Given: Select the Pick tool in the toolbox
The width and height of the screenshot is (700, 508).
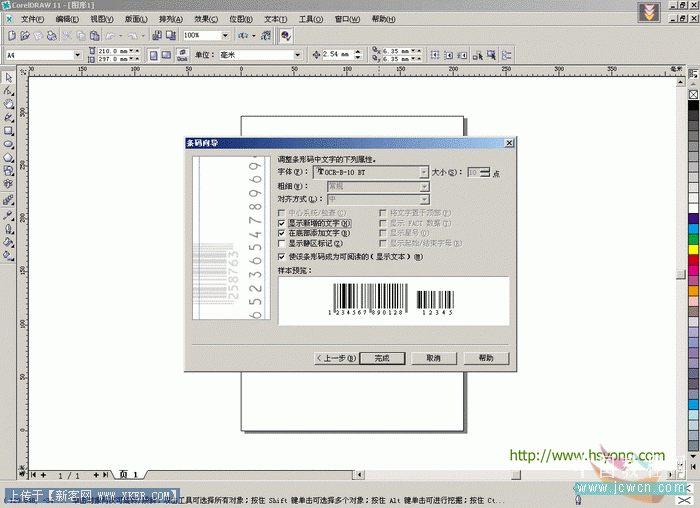Looking at the screenshot, I should click(x=8, y=77).
